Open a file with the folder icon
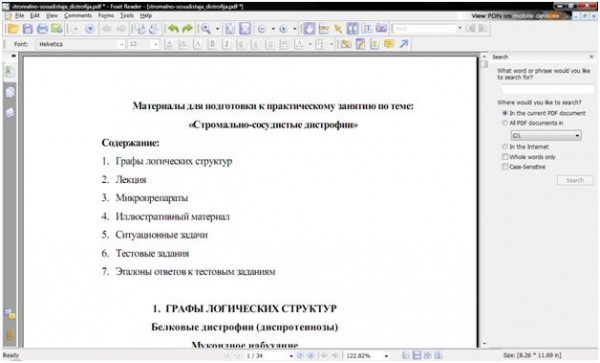This screenshot has width=600, height=363. pyautogui.click(x=13, y=29)
